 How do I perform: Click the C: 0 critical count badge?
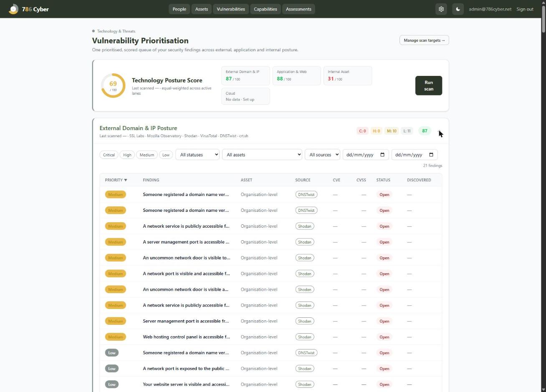[x=362, y=131]
